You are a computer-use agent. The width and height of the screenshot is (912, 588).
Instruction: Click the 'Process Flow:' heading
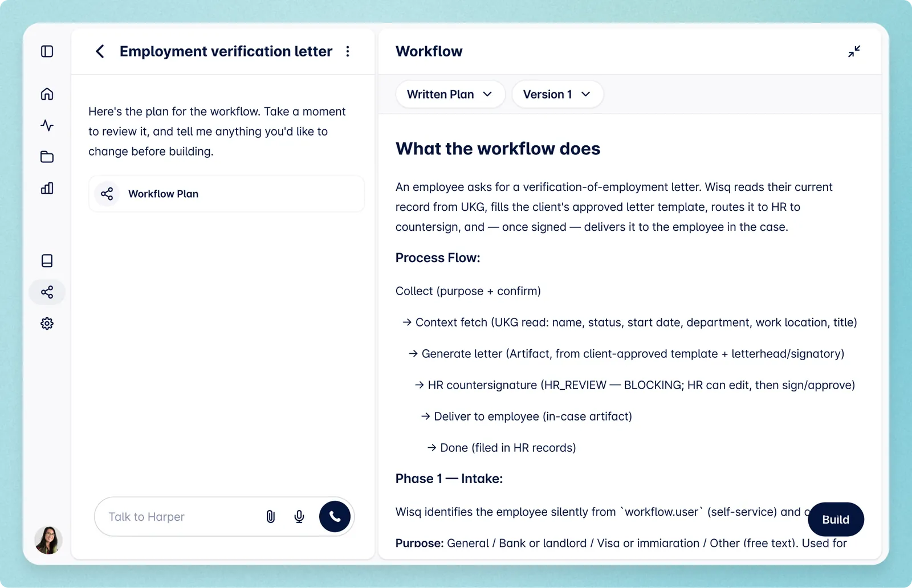click(438, 258)
